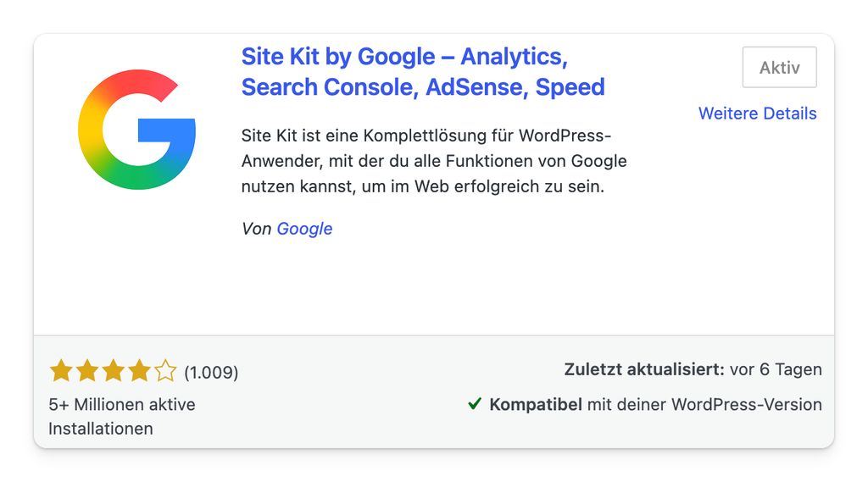
Task: Click the fourth filled rating star
Action: pos(139,371)
